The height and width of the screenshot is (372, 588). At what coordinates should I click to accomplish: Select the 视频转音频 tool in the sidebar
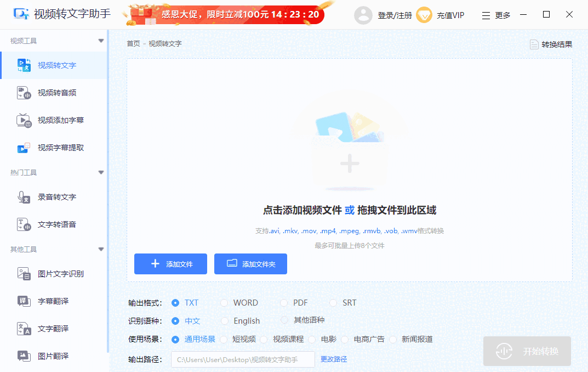tap(49, 92)
